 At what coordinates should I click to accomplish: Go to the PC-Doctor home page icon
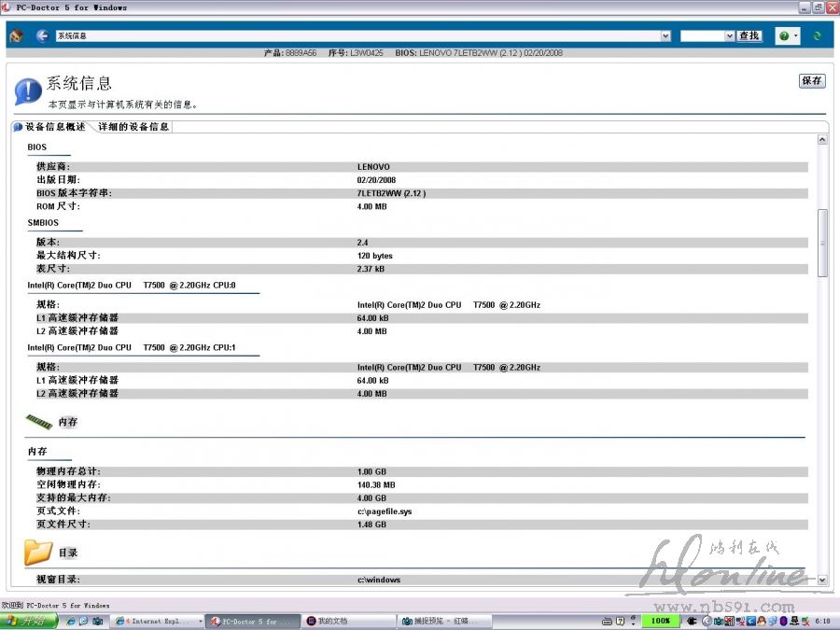16,35
